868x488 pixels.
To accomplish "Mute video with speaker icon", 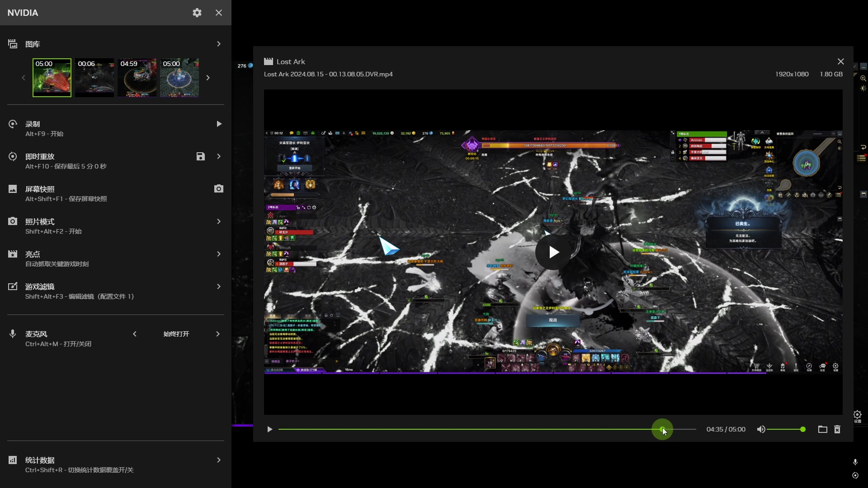I will 761,429.
